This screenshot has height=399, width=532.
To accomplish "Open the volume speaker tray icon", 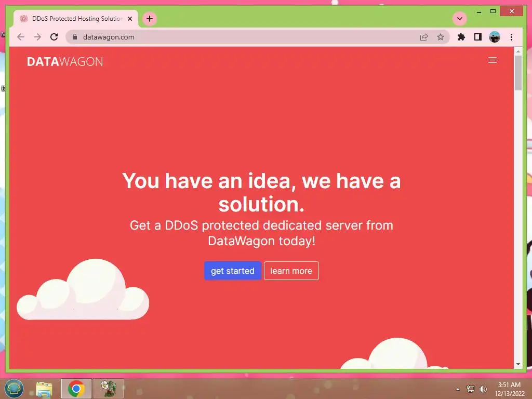I will click(x=483, y=389).
